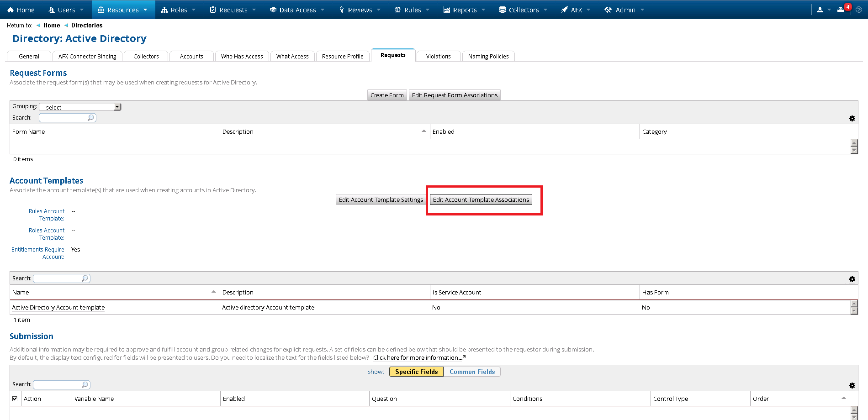868x420 pixels.
Task: Click the gear icon in Request Forms table
Action: 852,119
